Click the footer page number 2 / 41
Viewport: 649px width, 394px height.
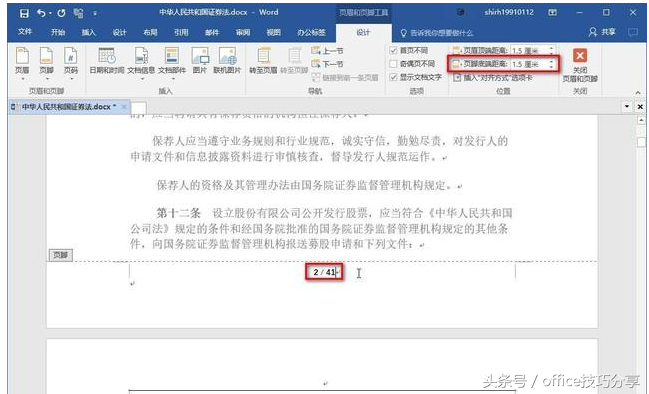[x=324, y=272]
